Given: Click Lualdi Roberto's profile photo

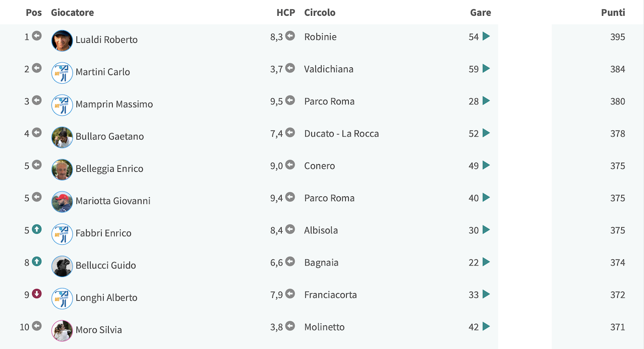Looking at the screenshot, I should click(x=62, y=40).
